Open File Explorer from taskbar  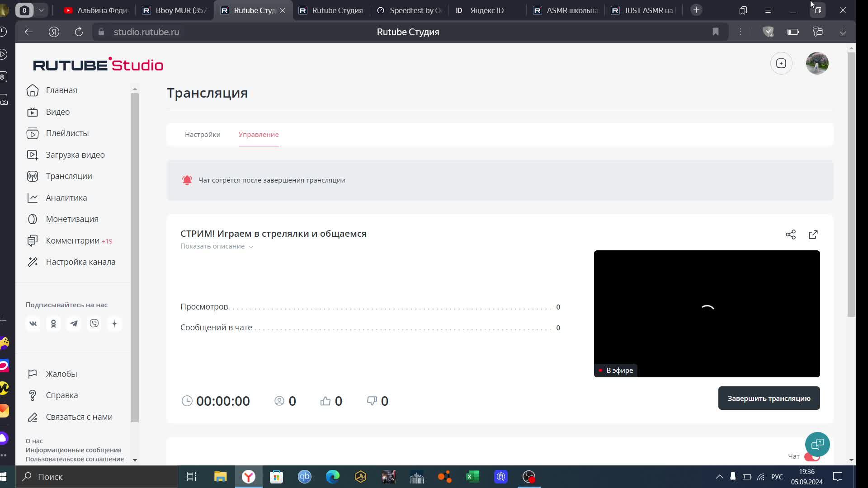tap(220, 477)
